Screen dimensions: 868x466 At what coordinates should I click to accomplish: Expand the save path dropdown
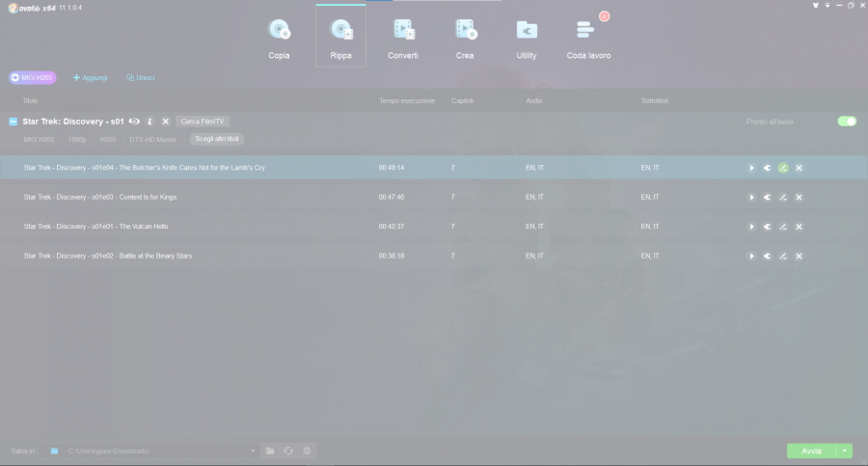253,451
